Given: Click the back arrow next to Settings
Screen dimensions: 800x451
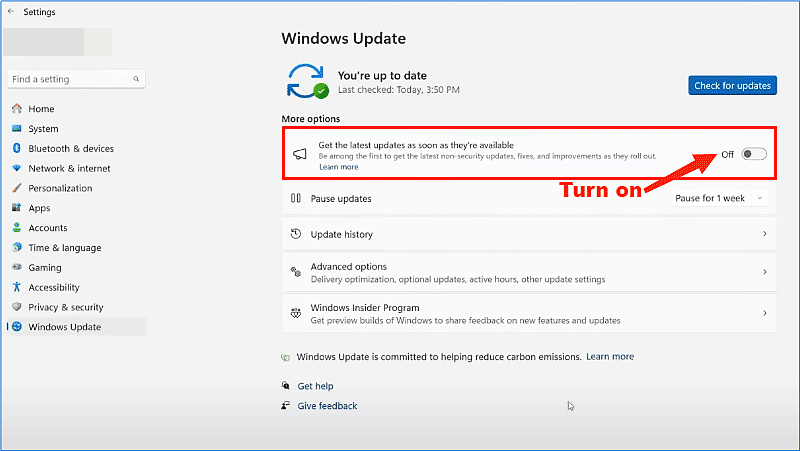Looking at the screenshot, I should tap(11, 11).
